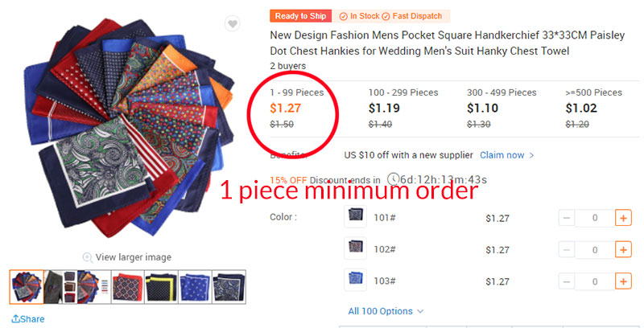Choose the blue 103# color swatch
Screen dimensions: 644x328
pyautogui.click(x=355, y=280)
